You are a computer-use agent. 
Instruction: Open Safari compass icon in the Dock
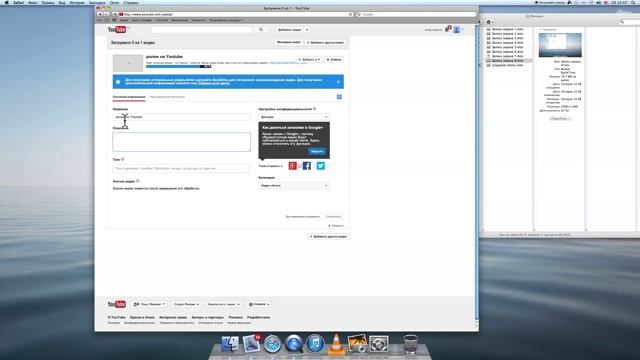273,344
